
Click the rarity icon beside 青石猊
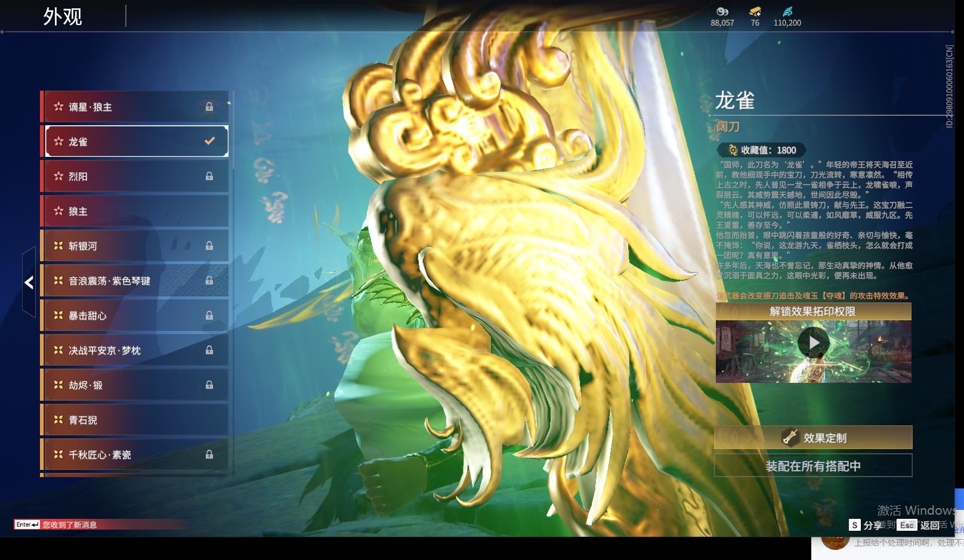click(x=58, y=420)
